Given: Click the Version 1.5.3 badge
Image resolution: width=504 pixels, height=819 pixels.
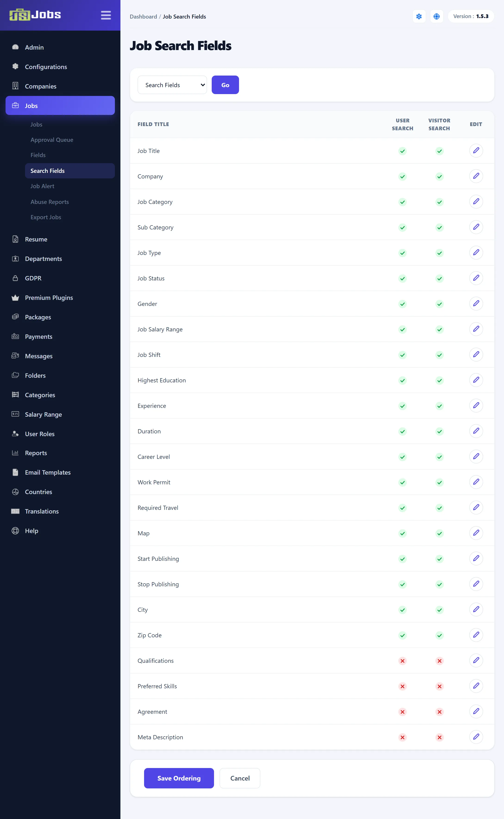Looking at the screenshot, I should [x=471, y=16].
